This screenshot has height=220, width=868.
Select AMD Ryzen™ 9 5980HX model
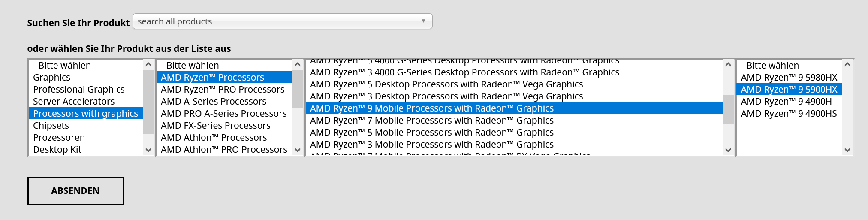click(790, 77)
